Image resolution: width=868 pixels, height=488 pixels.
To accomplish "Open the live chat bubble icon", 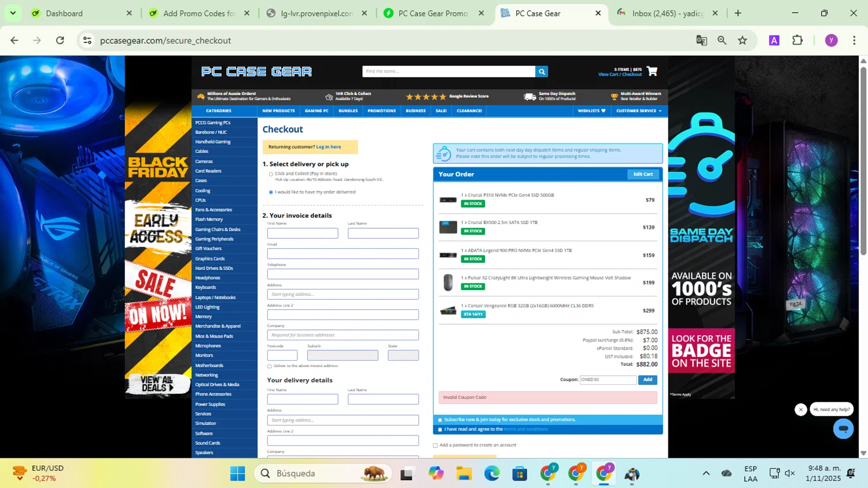I will (843, 429).
